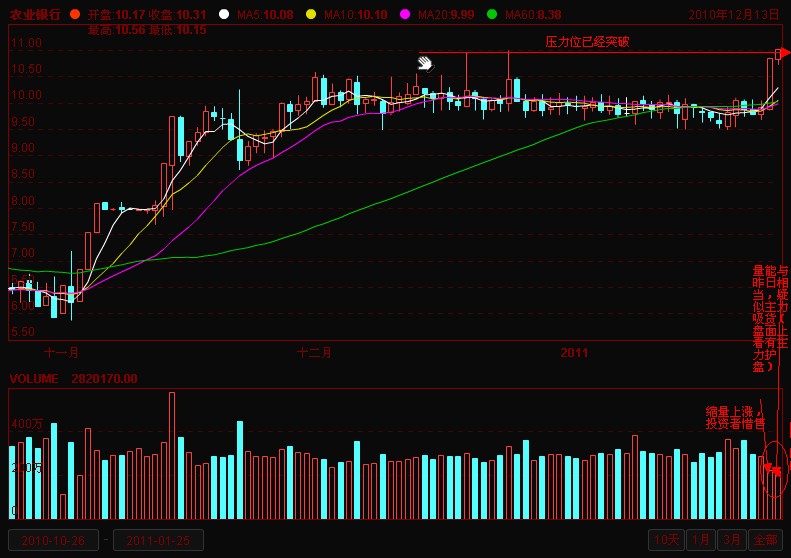Open the end date field 2011-01-25
This screenshot has width=791, height=558.
158,540
